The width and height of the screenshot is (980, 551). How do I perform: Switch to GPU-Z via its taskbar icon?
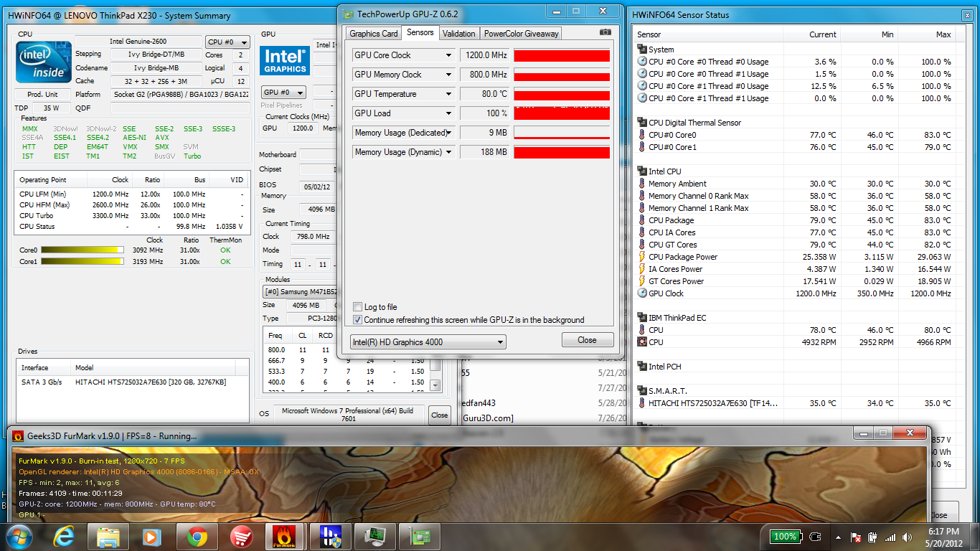pyautogui.click(x=418, y=536)
